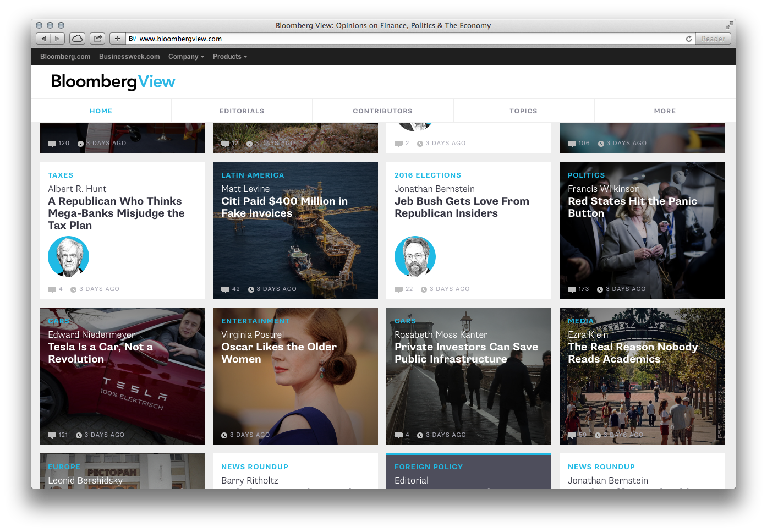This screenshot has width=767, height=532.
Task: Click comment icon on Albert R. Hunt card
Action: click(x=52, y=289)
